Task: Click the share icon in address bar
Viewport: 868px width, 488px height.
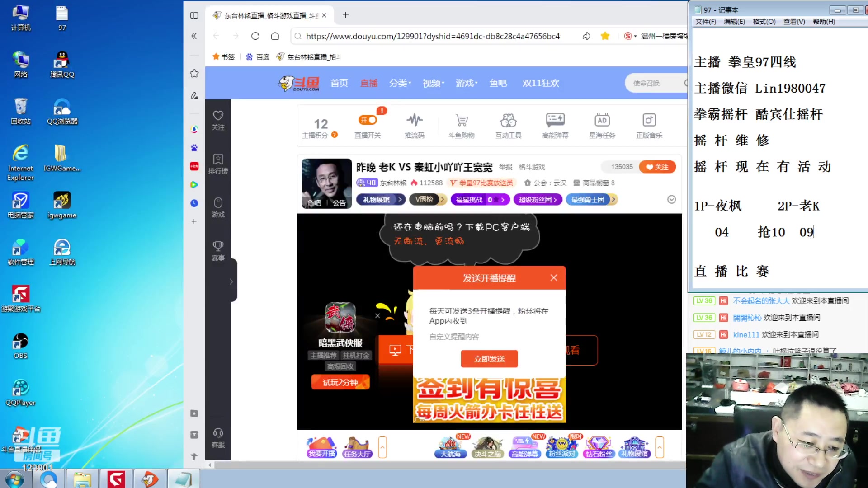Action: [586, 36]
